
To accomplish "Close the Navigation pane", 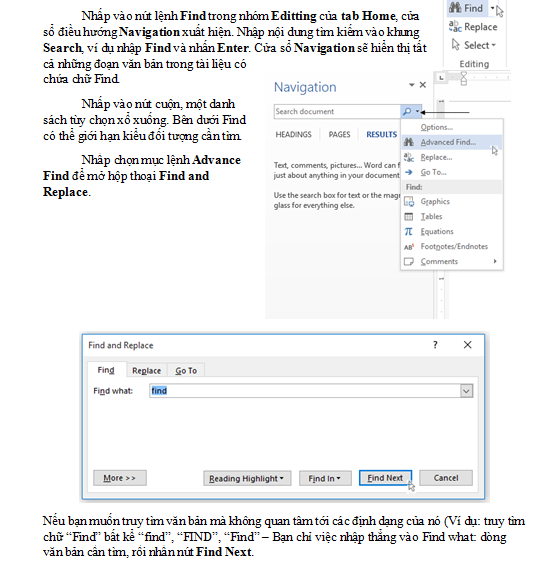I will (x=423, y=85).
